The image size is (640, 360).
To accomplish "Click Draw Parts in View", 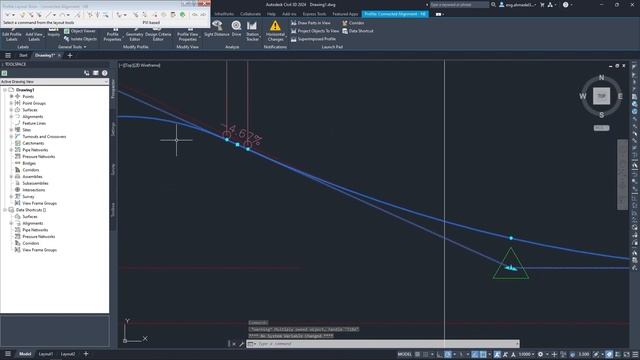I will [x=311, y=23].
